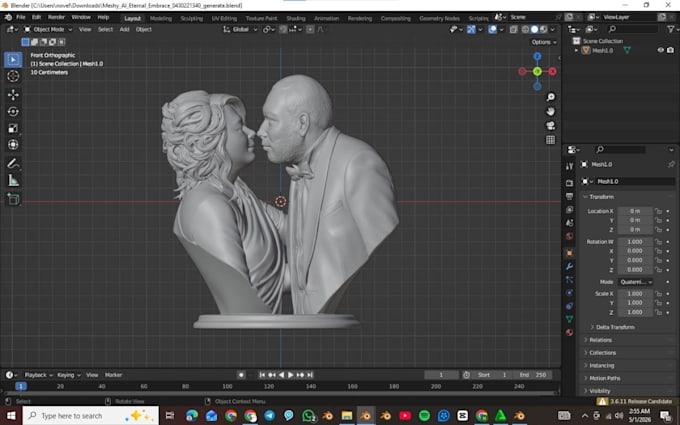This screenshot has height=425, width=680.
Task: Expand the Motion Paths panel
Action: coord(605,379)
